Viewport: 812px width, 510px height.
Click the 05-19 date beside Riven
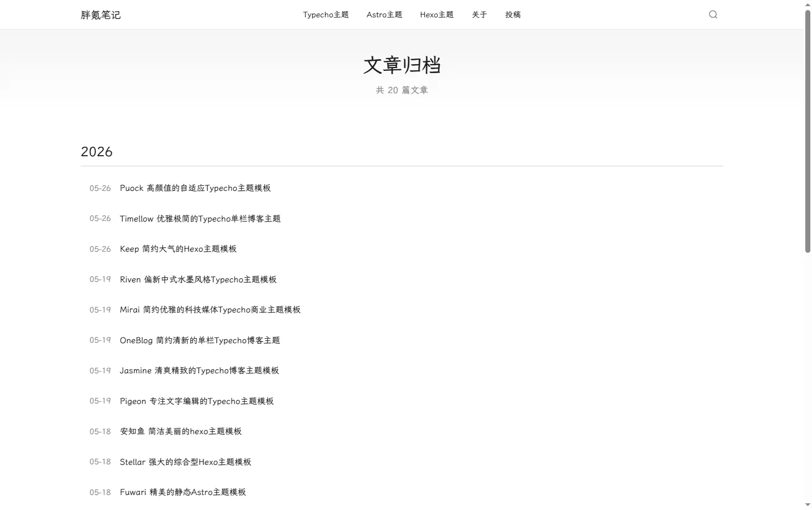click(100, 280)
